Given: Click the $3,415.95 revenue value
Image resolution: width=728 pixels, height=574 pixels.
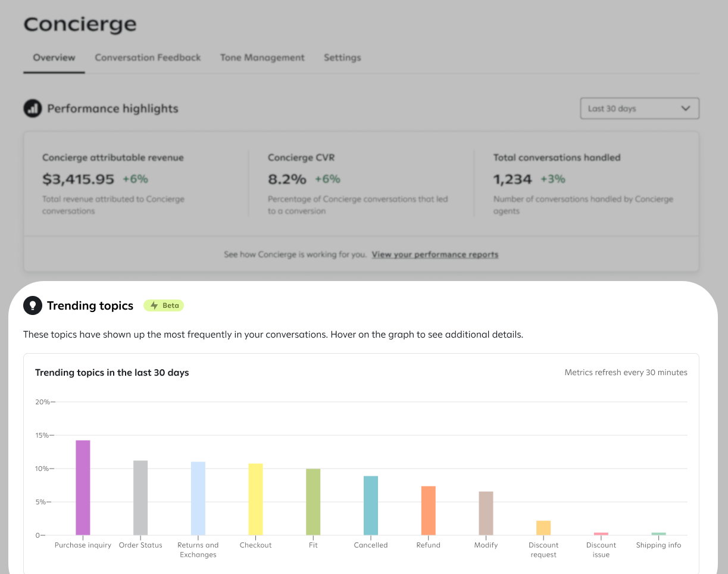Looking at the screenshot, I should click(x=78, y=179).
